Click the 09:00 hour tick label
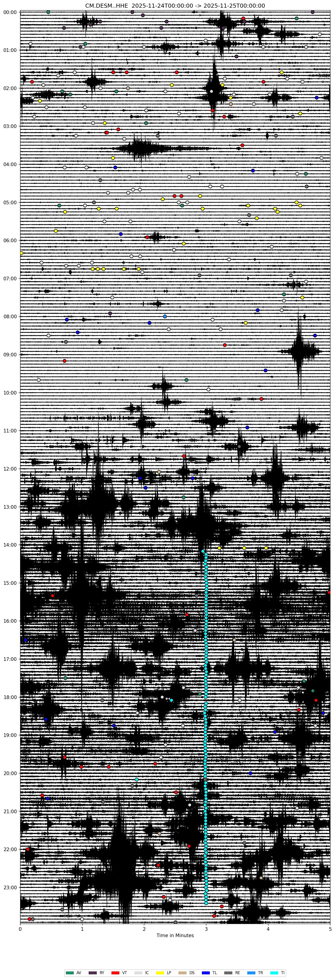This screenshot has height=980, width=335. [9, 355]
